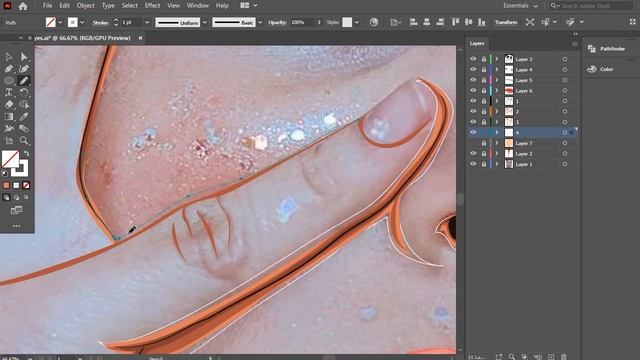Open the Essentials workspace dropdown

(x=520, y=6)
